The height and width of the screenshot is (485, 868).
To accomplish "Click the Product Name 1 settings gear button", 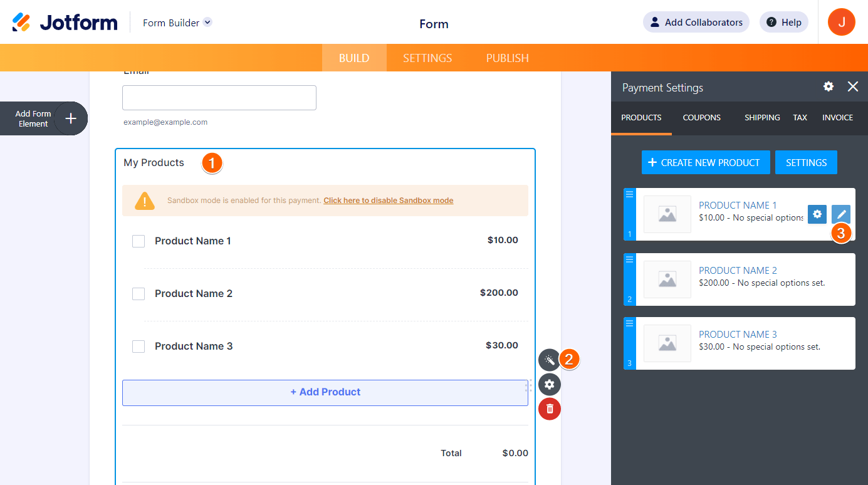I will click(817, 214).
